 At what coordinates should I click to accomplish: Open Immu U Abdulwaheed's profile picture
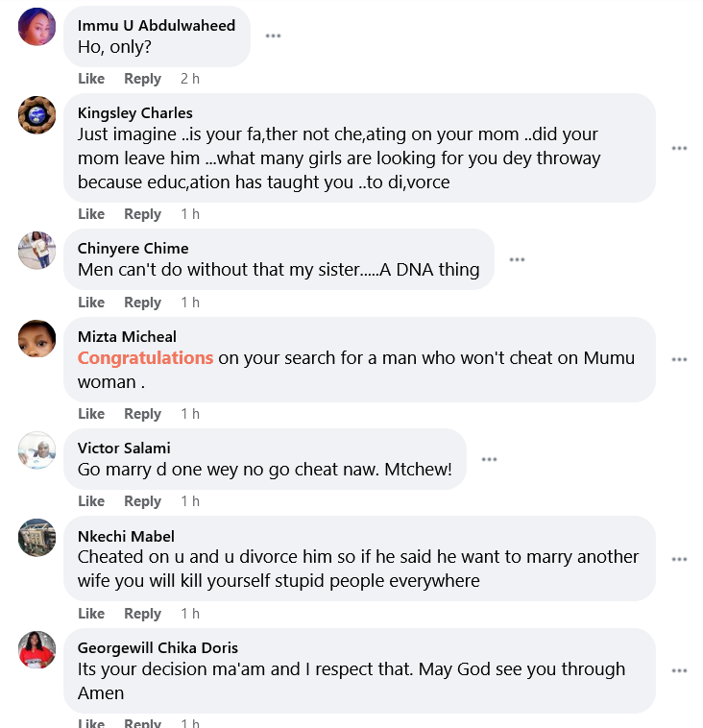pyautogui.click(x=36, y=26)
